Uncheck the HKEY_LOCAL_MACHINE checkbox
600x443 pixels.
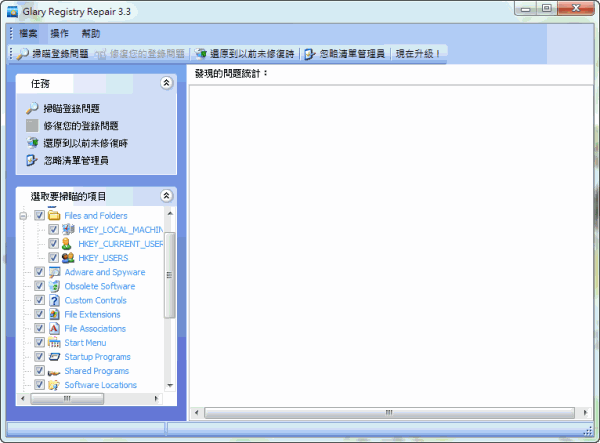[53, 230]
